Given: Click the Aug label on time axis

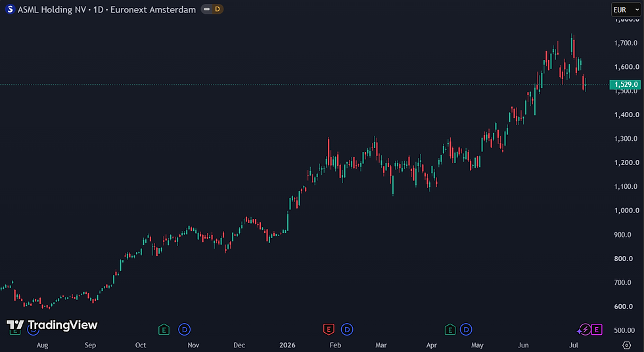Looking at the screenshot, I should coord(42,345).
